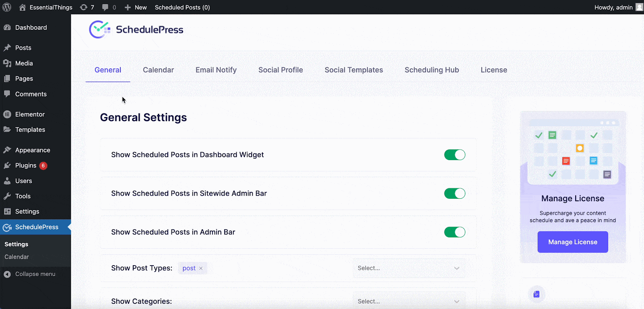Switch to the Social Profile tab
This screenshot has height=309, width=644.
tap(281, 70)
